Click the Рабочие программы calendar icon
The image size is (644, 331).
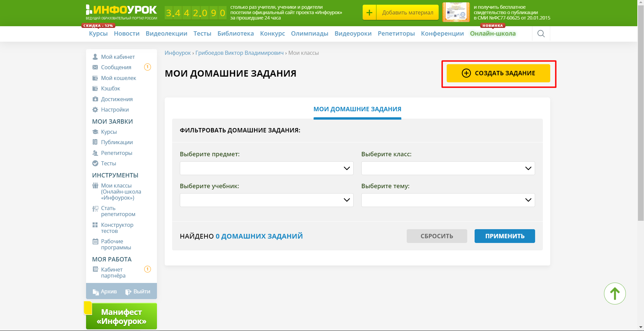pos(95,241)
